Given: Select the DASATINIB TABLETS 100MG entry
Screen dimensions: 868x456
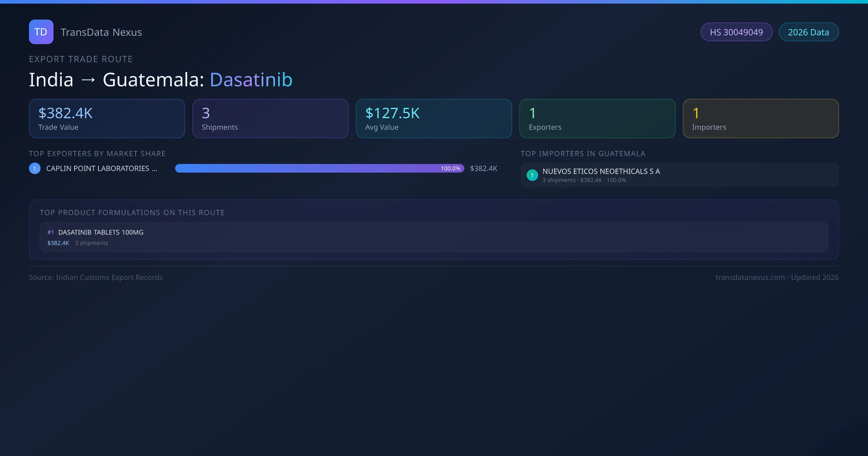Looking at the screenshot, I should (x=101, y=232).
